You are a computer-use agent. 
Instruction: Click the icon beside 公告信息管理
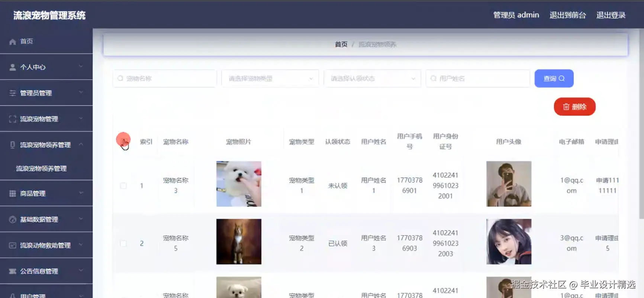click(x=13, y=271)
